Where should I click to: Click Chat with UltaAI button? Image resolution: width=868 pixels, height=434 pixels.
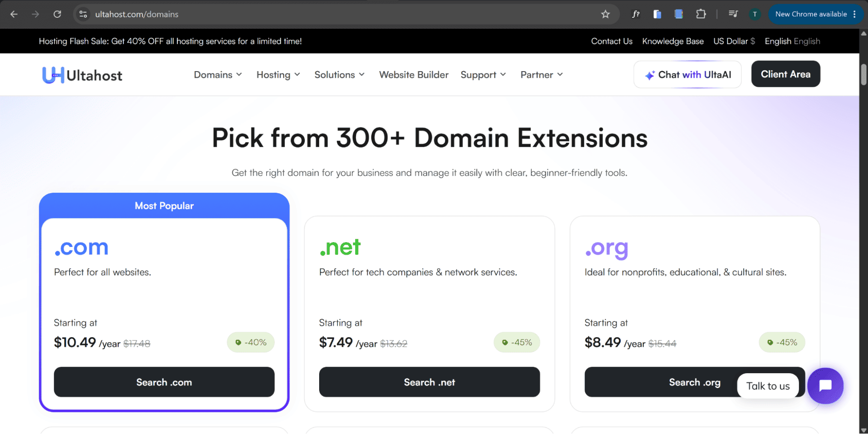pyautogui.click(x=687, y=75)
